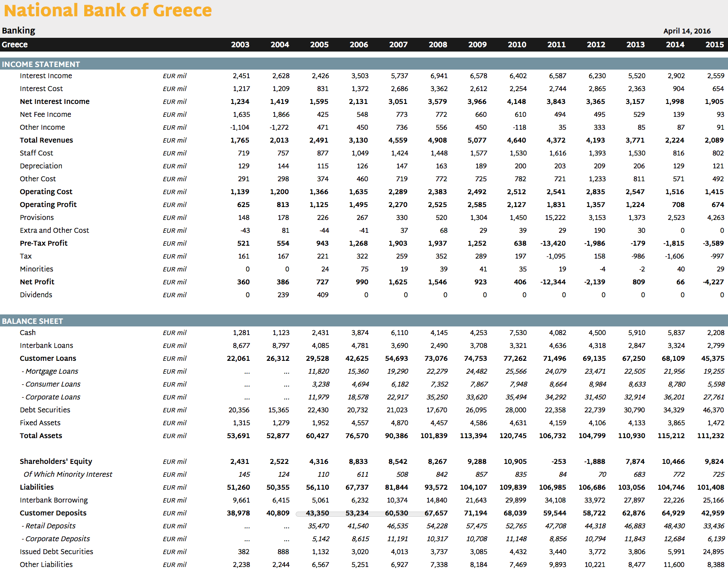Viewport: 728px width, 573px height.
Task: Click the 'Total Revenues' row label
Action: (46, 140)
